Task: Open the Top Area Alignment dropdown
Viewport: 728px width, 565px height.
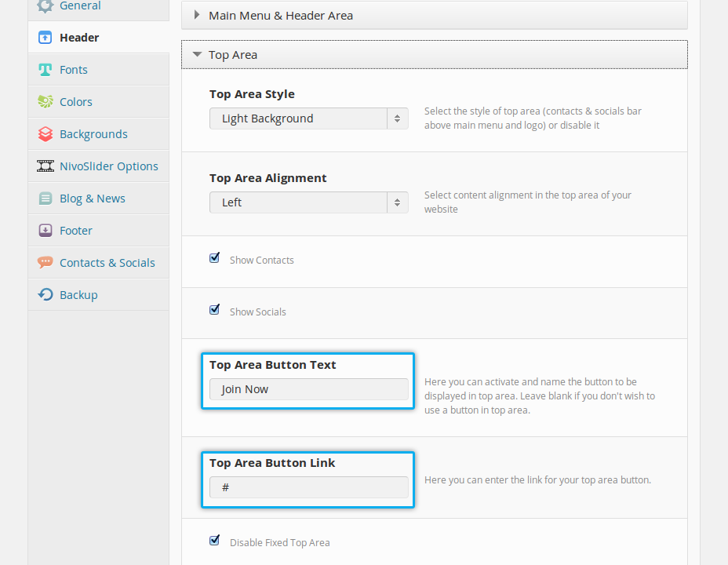Action: click(x=308, y=202)
